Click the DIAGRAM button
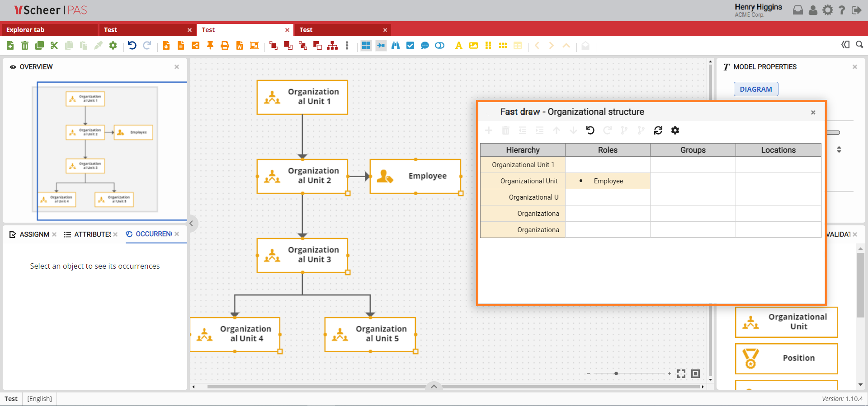The width and height of the screenshot is (868, 406). click(x=755, y=89)
